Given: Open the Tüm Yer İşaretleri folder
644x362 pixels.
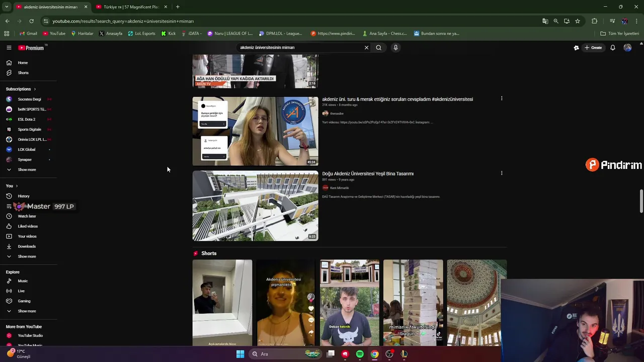Looking at the screenshot, I should [620, 34].
